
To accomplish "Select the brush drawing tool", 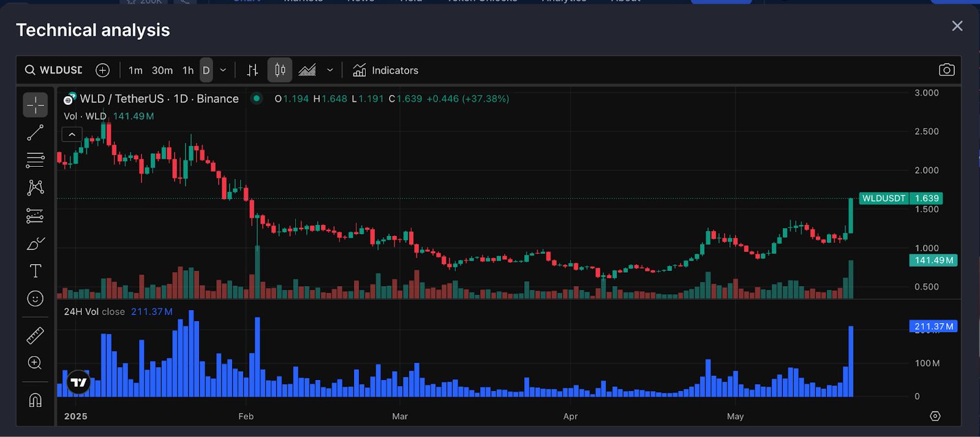I will [x=36, y=243].
